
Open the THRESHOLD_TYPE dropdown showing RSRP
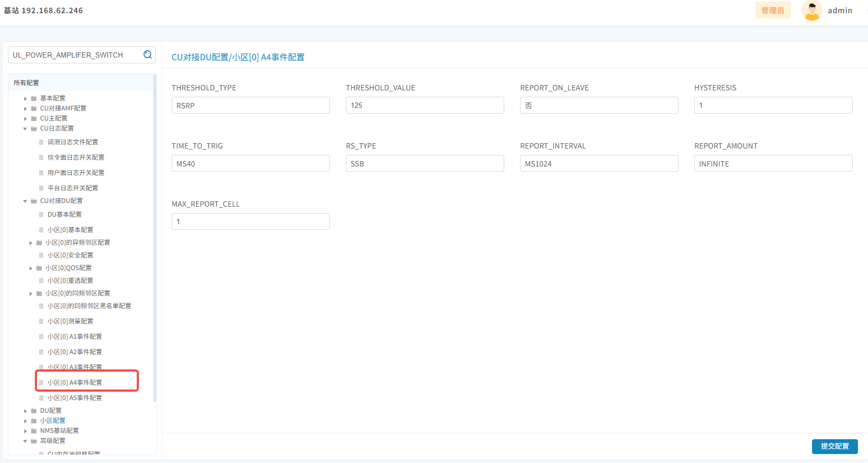tap(250, 105)
